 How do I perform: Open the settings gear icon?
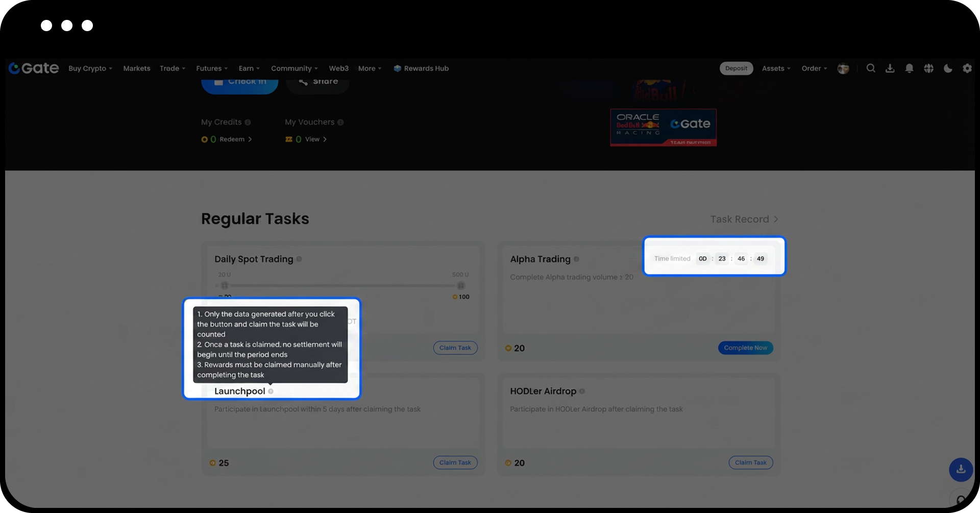tap(967, 68)
